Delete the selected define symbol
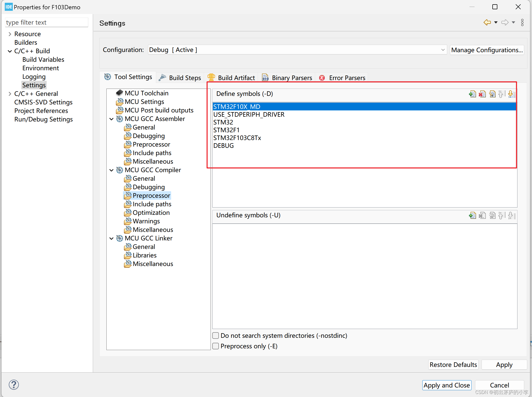 [x=482, y=94]
